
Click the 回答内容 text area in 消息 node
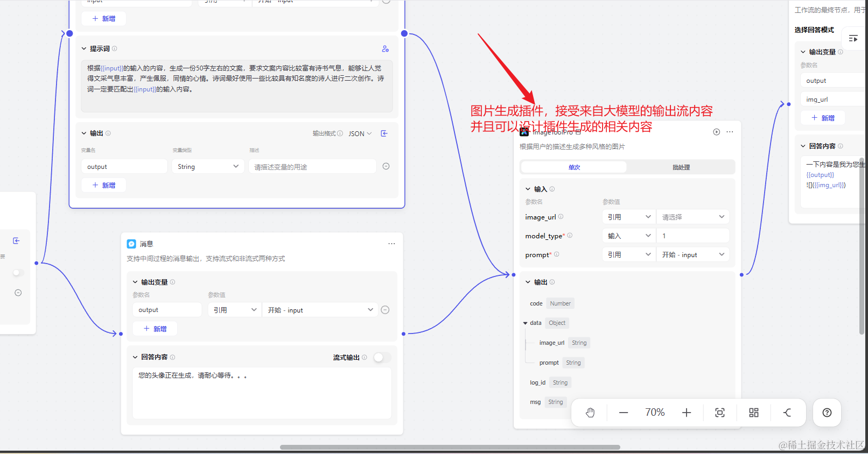pyautogui.click(x=262, y=393)
